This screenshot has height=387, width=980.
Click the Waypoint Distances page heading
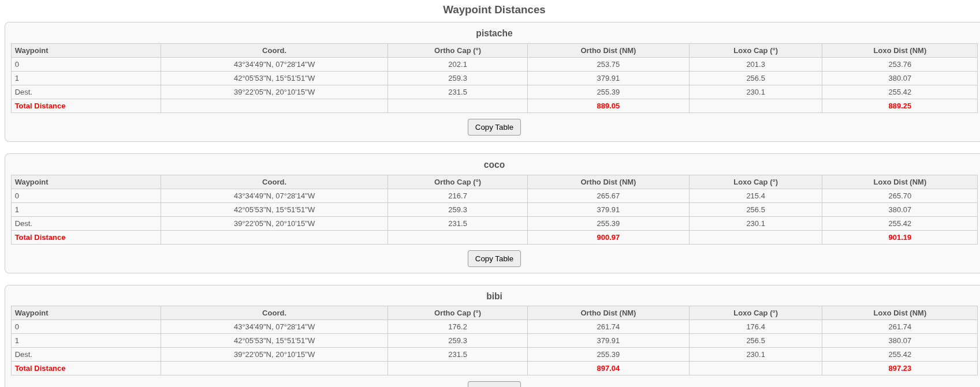point(494,10)
